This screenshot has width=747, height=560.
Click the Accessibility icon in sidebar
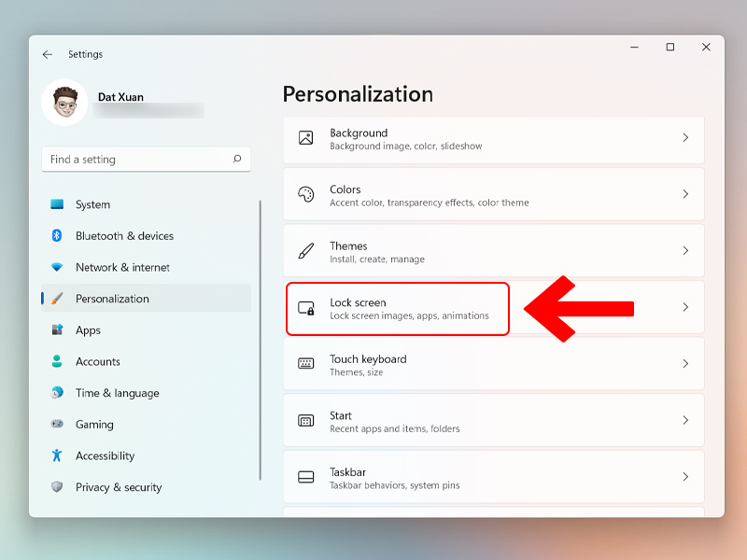click(x=57, y=455)
